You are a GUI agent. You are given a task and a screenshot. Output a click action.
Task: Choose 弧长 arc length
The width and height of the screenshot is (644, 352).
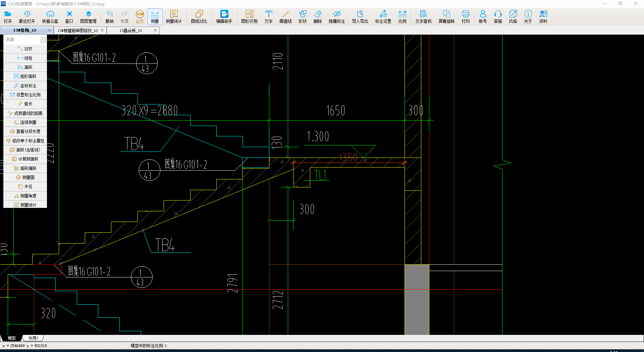[25, 104]
